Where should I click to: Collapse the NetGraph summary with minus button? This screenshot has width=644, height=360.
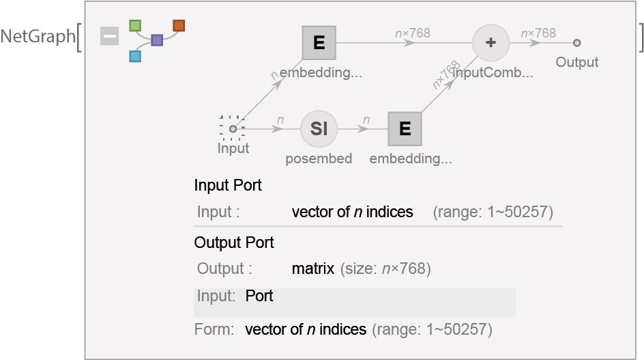click(109, 36)
